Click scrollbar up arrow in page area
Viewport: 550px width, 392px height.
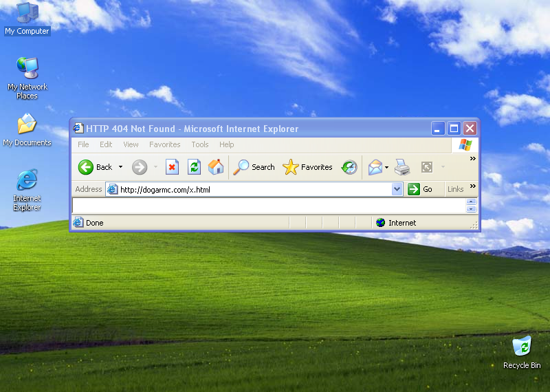(x=471, y=202)
